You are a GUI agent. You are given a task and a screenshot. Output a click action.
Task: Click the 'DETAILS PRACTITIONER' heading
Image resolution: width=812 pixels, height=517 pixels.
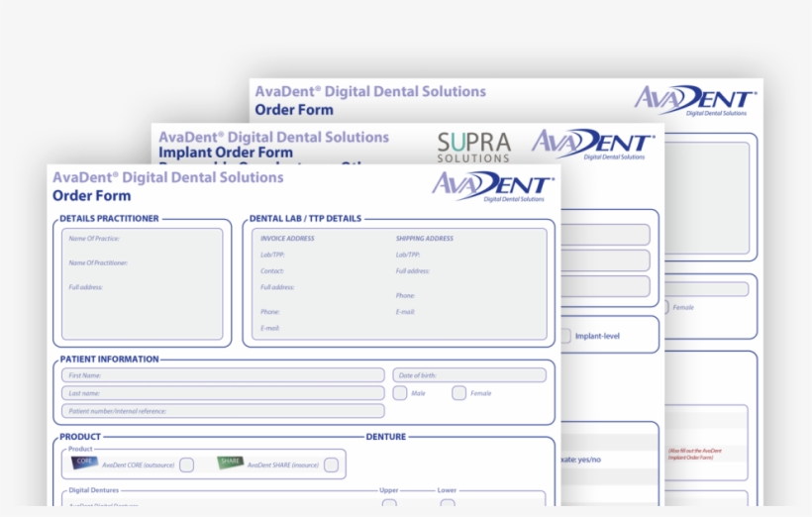(109, 219)
